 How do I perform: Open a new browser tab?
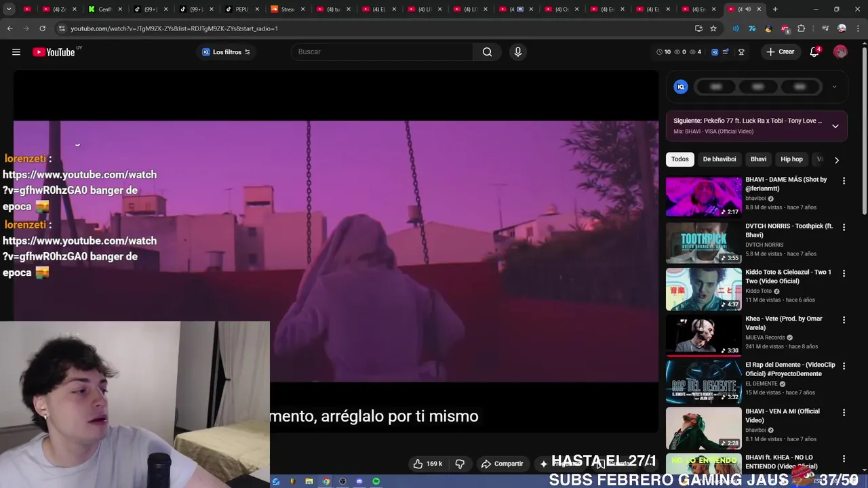[x=775, y=9]
